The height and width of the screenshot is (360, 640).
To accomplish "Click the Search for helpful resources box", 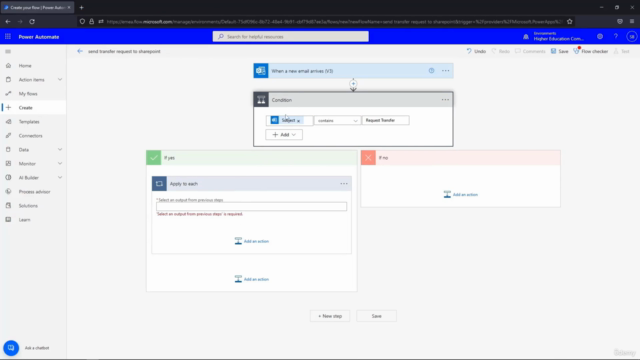I will [291, 37].
